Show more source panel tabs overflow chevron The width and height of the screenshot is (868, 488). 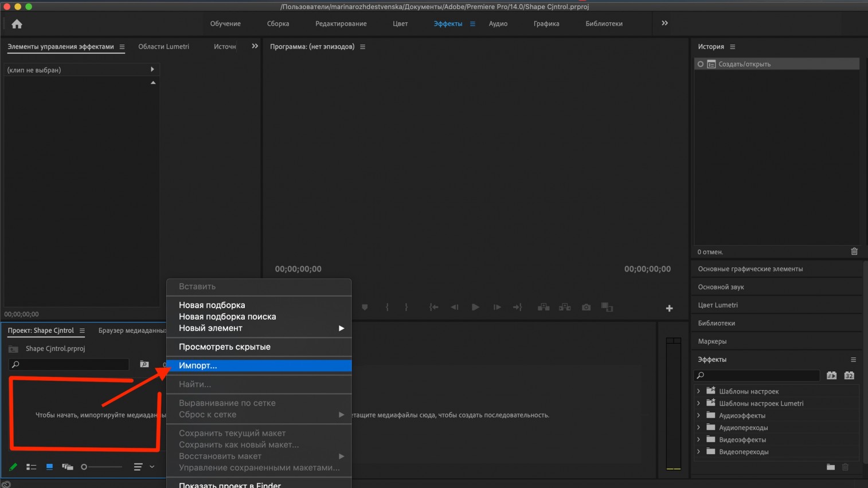(x=255, y=46)
